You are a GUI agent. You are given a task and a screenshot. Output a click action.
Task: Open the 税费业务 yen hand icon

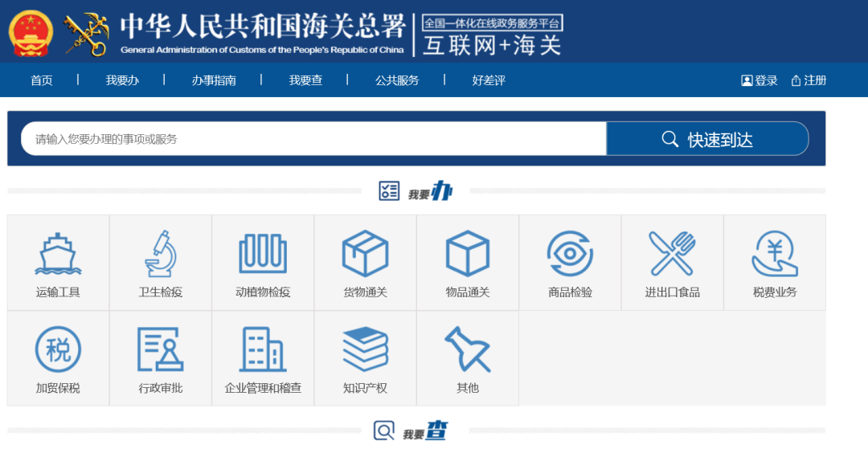(775, 254)
